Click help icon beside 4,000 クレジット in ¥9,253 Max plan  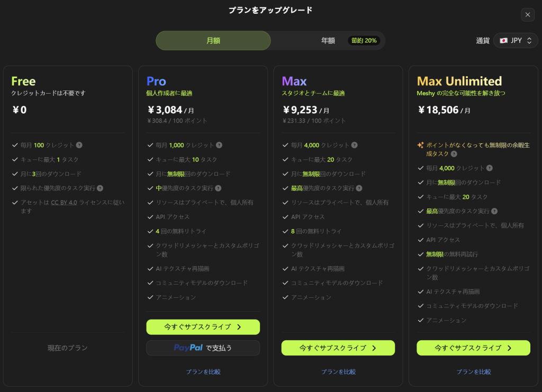354,145
